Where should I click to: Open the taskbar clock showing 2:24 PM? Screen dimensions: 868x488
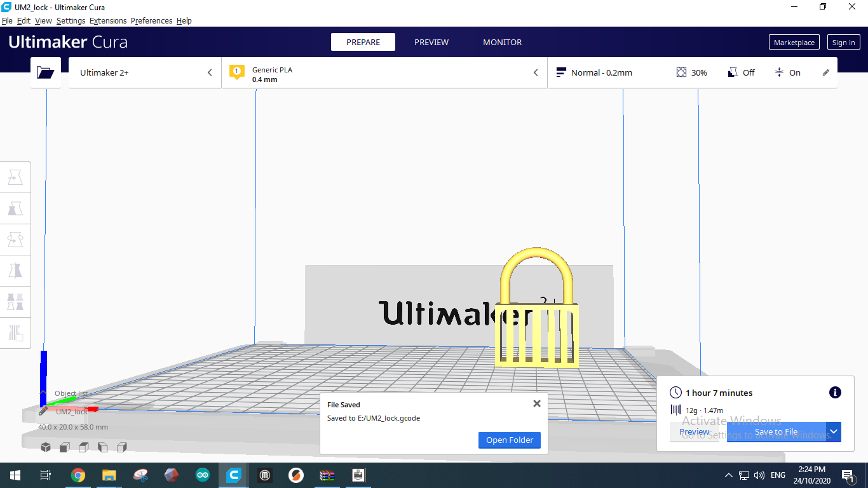tap(811, 475)
